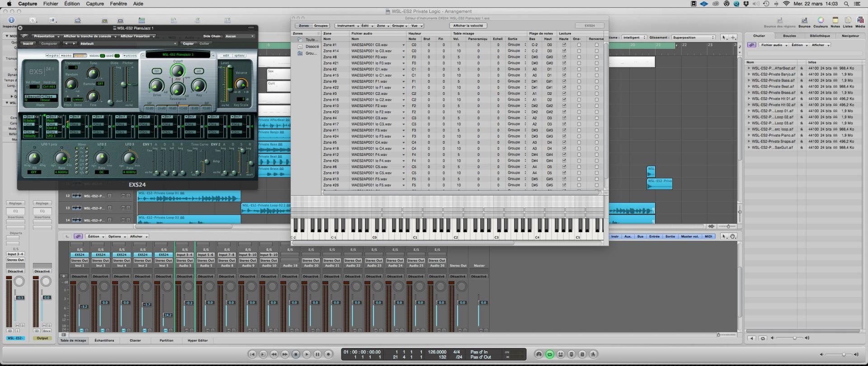Open Spotlight search in menu bar
This screenshot has height=366, width=868.
[x=846, y=4]
